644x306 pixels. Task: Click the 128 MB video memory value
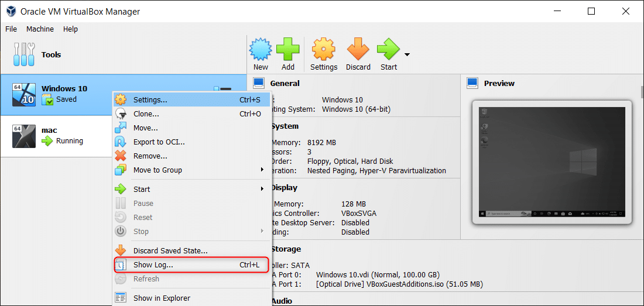tap(353, 204)
